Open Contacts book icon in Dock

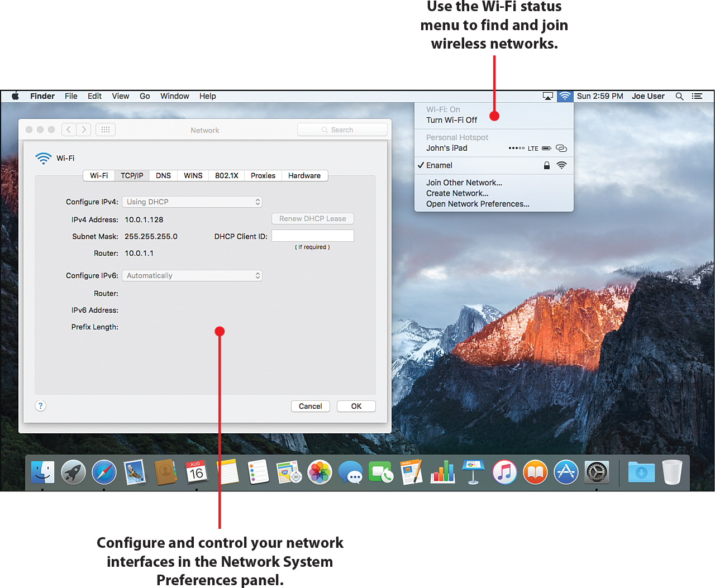click(165, 472)
